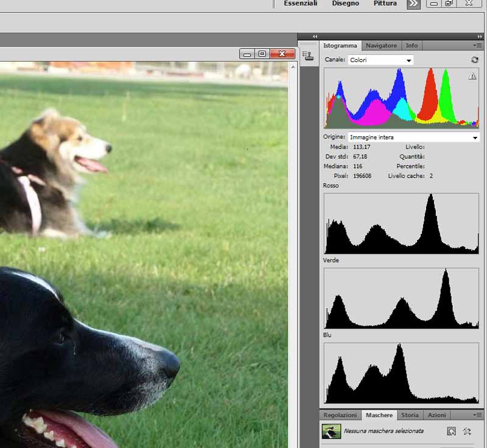Click the histogram uncached refresh icon
This screenshot has height=448, width=487.
474,60
